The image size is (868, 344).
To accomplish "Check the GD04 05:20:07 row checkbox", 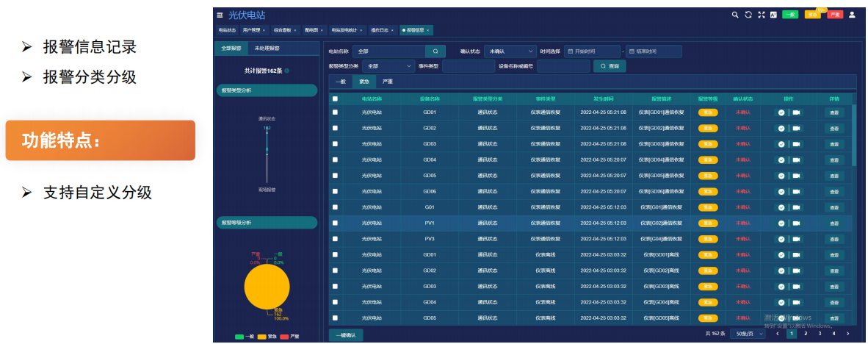I will 335,160.
